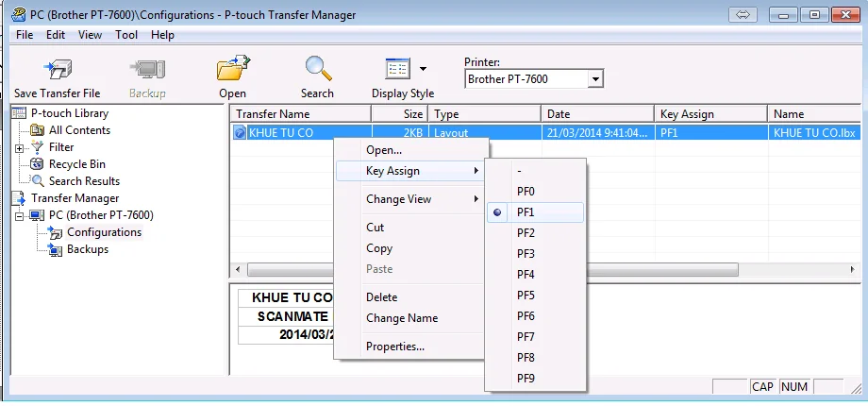Click the Open folder toolbar icon
868x406 pixels.
232,72
